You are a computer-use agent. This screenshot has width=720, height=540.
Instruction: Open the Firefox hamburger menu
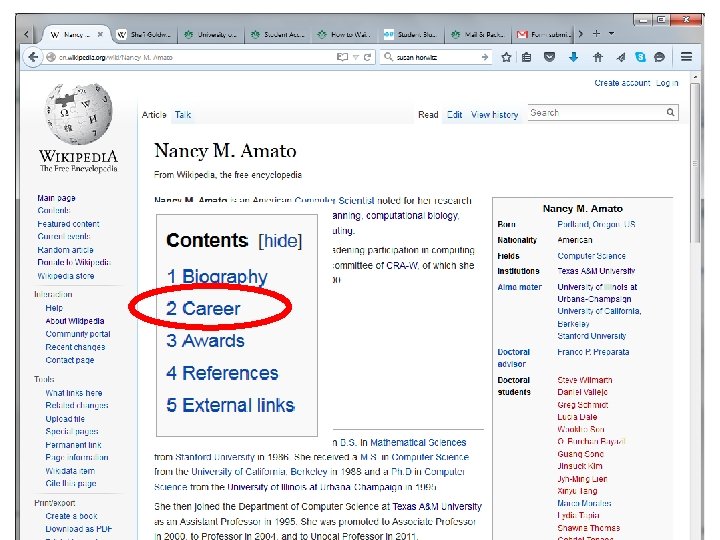coord(686,56)
